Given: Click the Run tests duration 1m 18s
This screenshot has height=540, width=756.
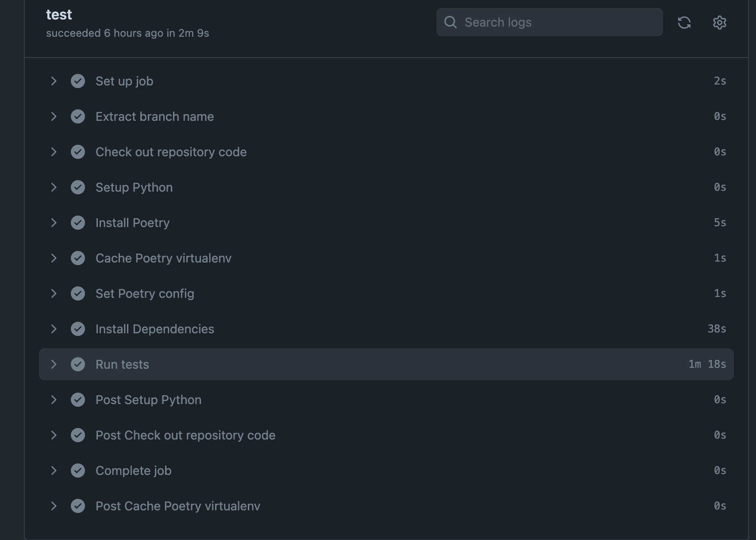Looking at the screenshot, I should [x=707, y=364].
